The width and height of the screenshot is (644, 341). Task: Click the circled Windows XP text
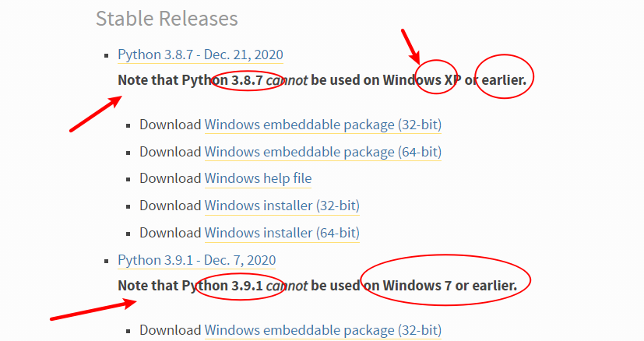tap(418, 80)
